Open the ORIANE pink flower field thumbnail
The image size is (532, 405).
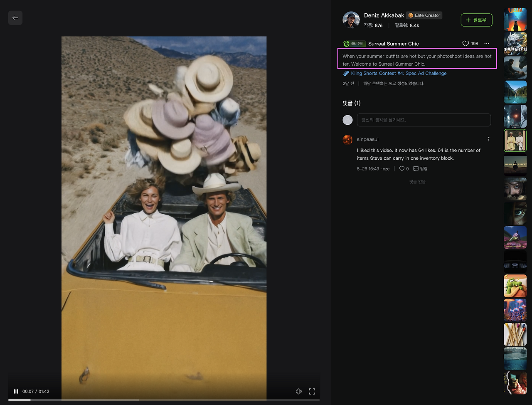coord(515,237)
